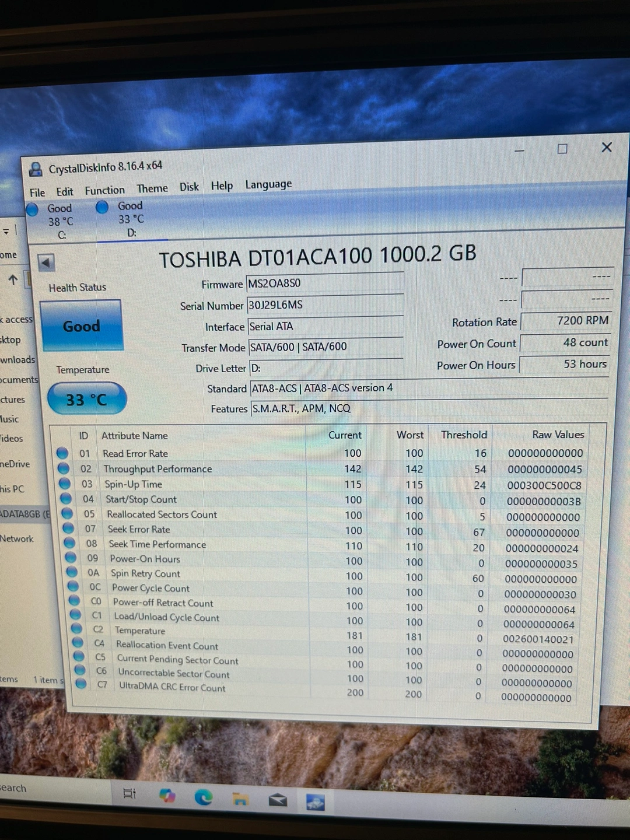Click the status circle for attribute C2 Temperature
Screen dimensions: 630x840
(76, 628)
